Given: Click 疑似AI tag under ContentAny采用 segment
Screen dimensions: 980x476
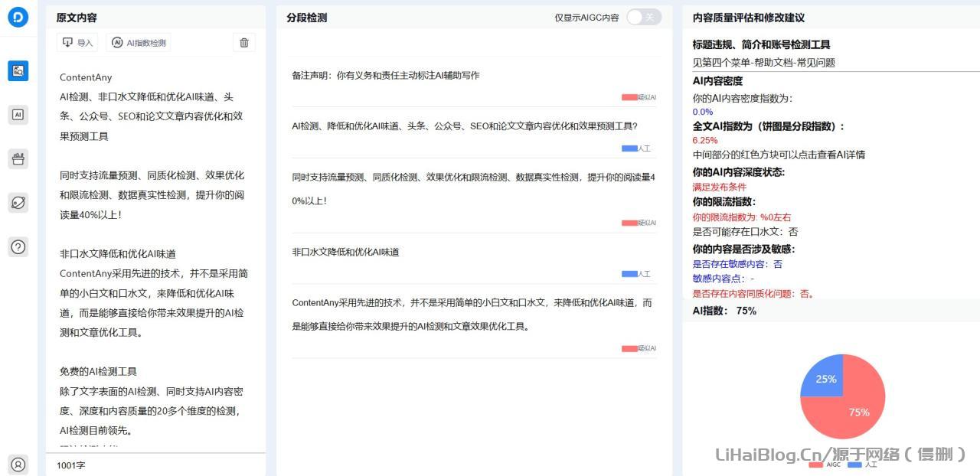Looking at the screenshot, I should (639, 348).
